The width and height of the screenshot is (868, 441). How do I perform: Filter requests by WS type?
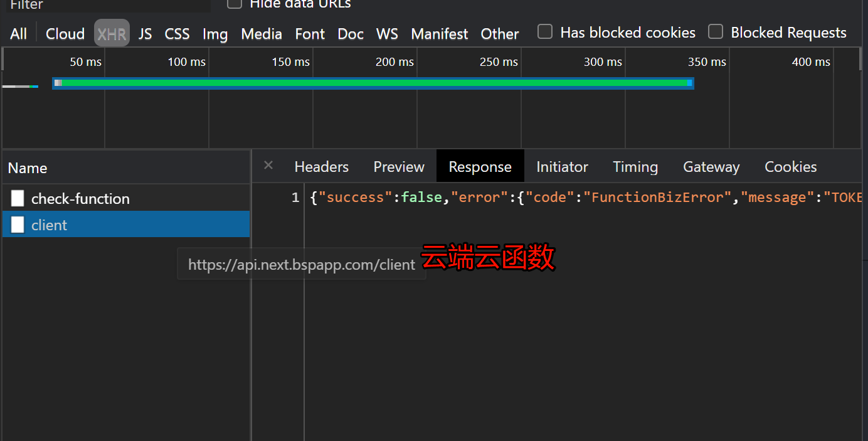(387, 34)
